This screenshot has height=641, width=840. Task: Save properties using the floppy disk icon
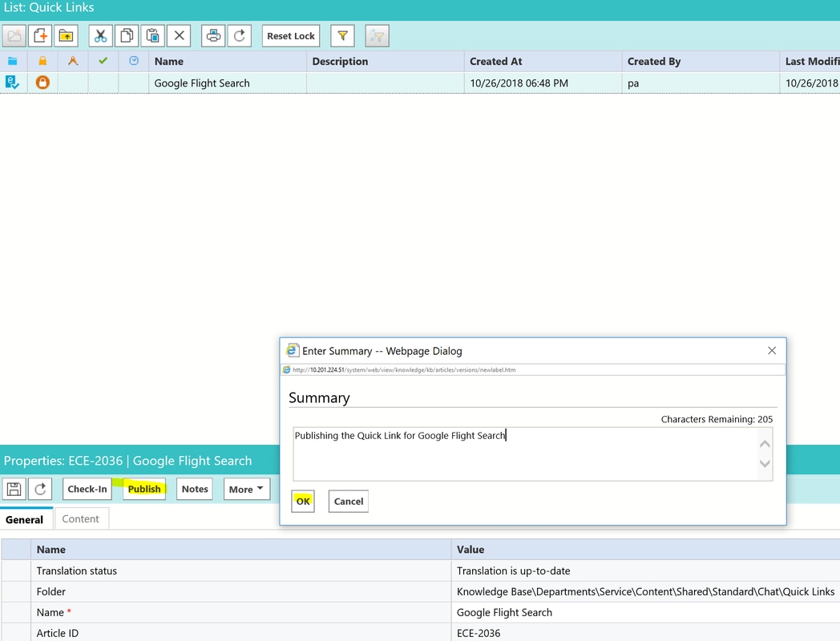coord(14,489)
